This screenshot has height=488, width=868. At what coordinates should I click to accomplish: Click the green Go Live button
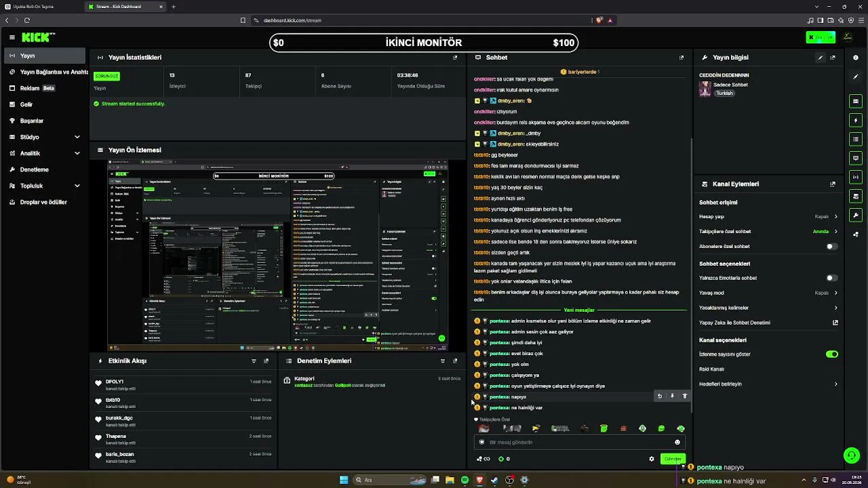pos(821,37)
